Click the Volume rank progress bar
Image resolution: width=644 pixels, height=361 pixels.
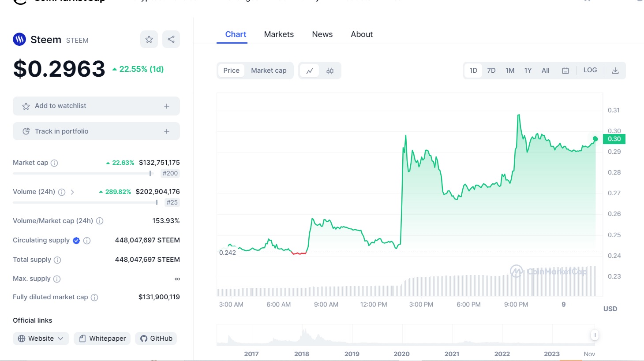[x=86, y=202]
